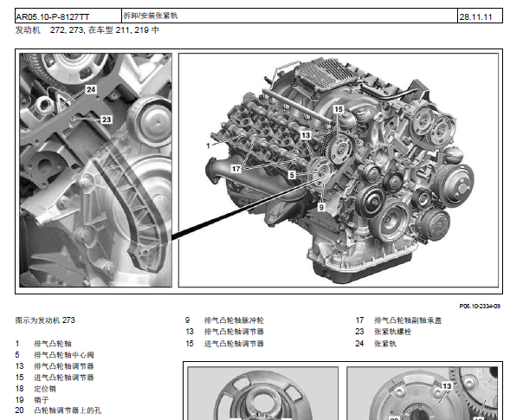Image resolution: width=523 pixels, height=420 pixels.
Task: Select legend entry 1 排气凸轮轴
Action: (x=43, y=344)
